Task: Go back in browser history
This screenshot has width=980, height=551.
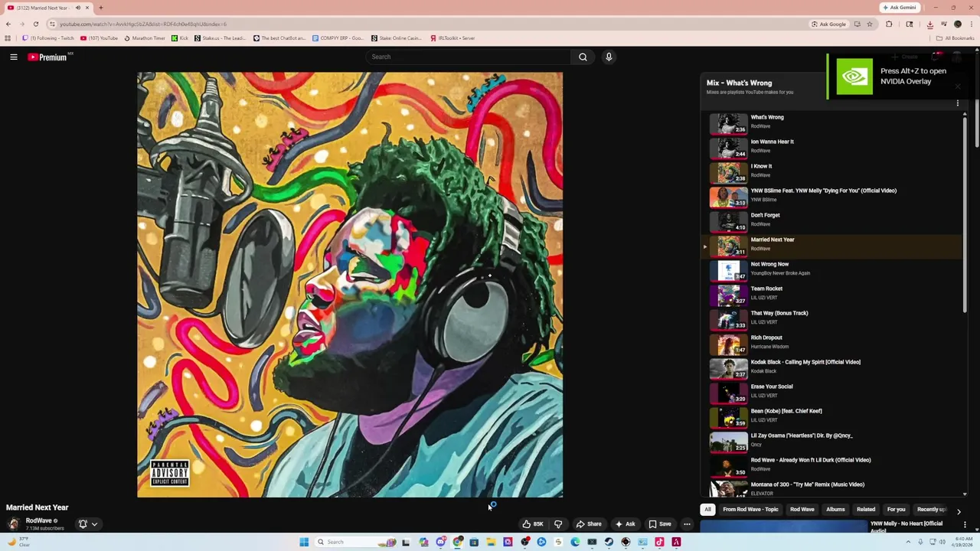Action: click(x=8, y=24)
